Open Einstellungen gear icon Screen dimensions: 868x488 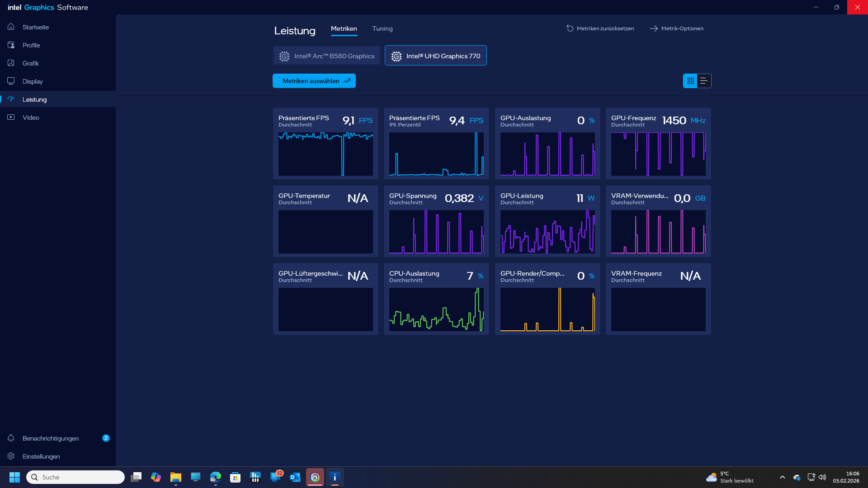[11, 456]
